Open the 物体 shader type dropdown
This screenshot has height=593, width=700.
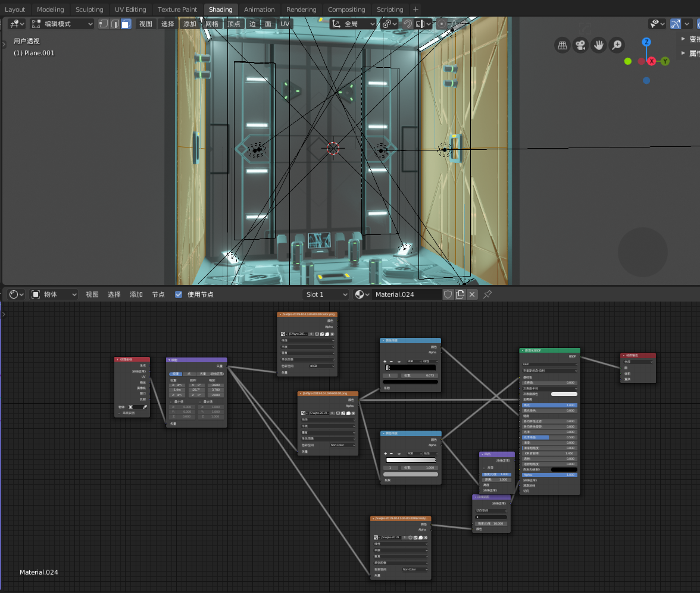click(54, 294)
